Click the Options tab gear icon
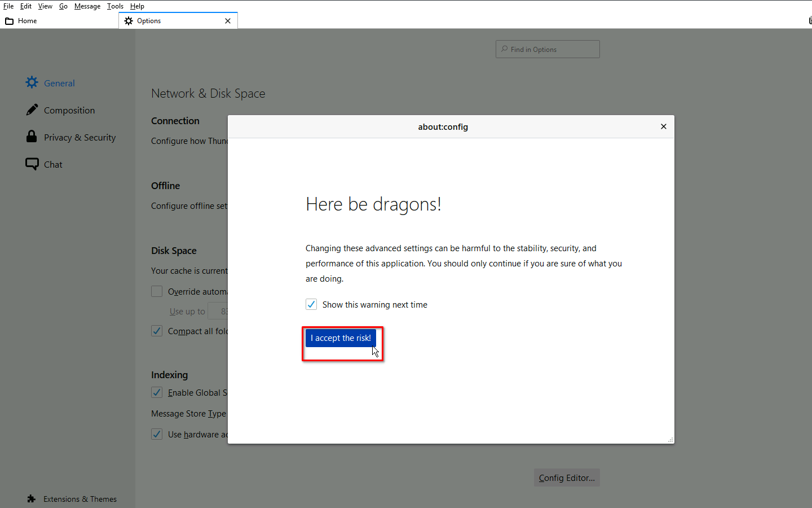 pyautogui.click(x=129, y=21)
